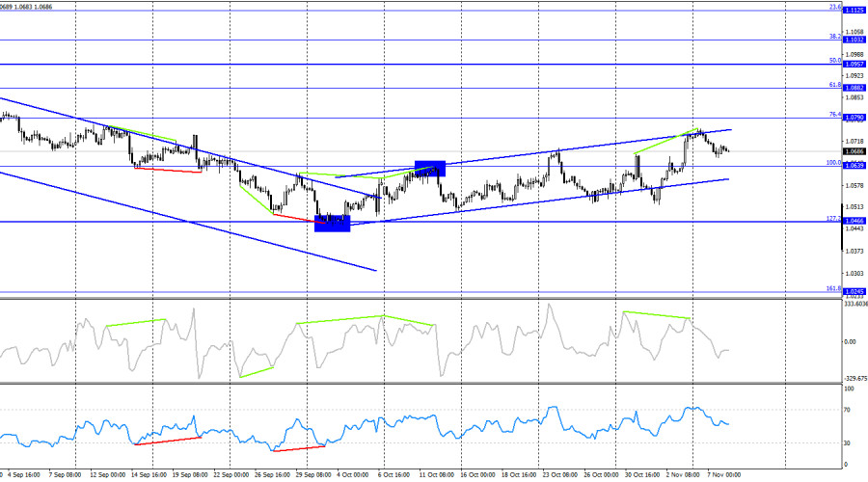868x482 pixels.
Task: Click the 1.0639 level price tag
Action: pyautogui.click(x=853, y=166)
